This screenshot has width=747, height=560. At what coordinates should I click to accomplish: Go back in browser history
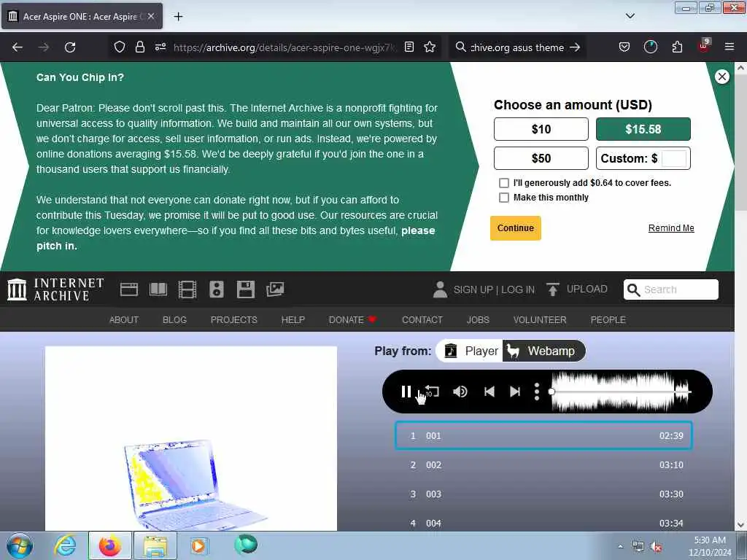18,47
